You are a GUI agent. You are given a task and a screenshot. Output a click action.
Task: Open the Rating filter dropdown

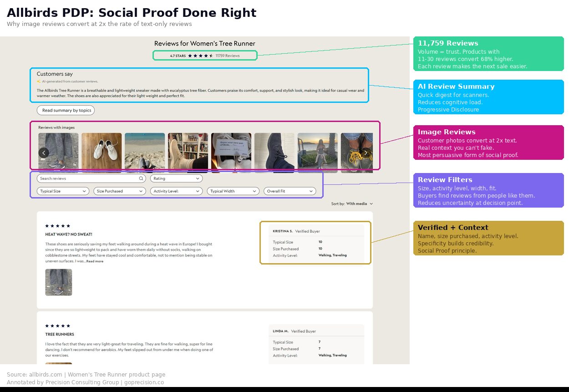(x=176, y=178)
